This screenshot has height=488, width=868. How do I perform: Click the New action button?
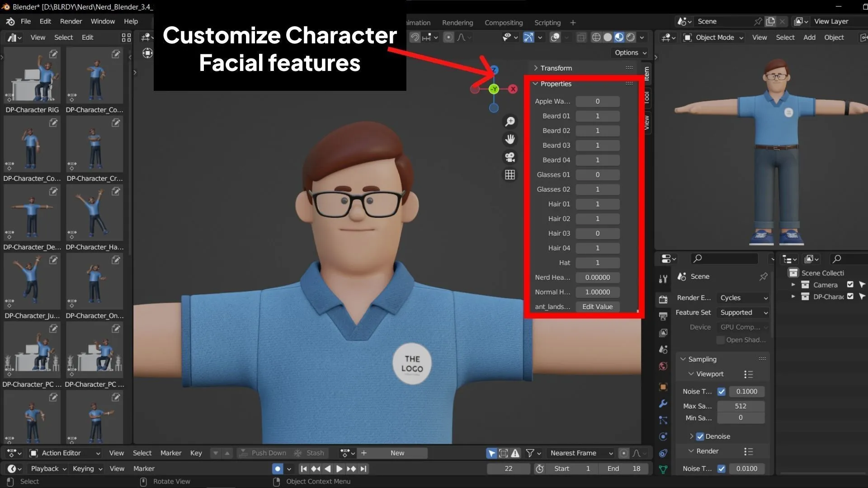click(397, 453)
